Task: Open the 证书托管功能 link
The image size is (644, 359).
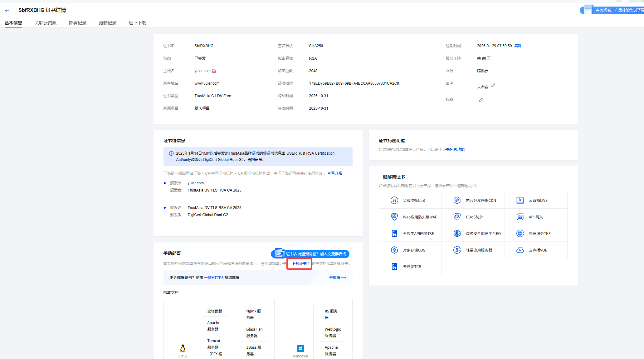Action: click(453, 150)
